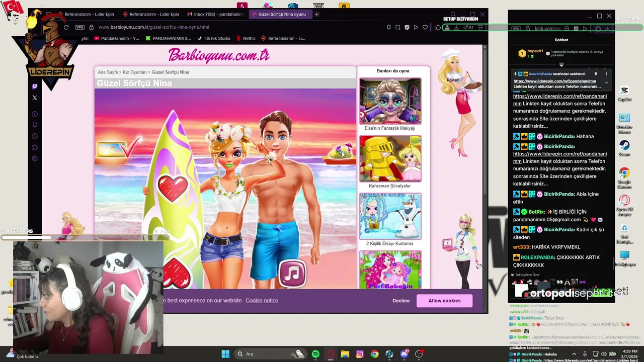Toggle the in-game music note button
Viewport: 644px width, 362px height.
[x=292, y=273]
